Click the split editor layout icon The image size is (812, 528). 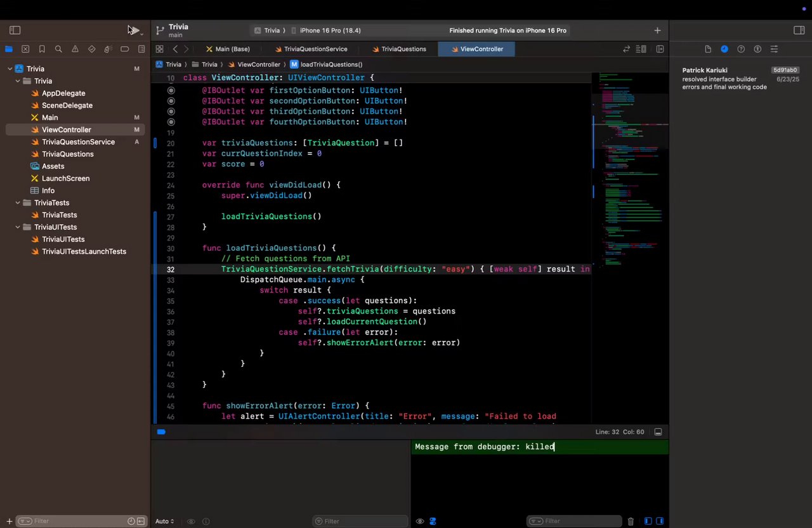pyautogui.click(x=660, y=49)
